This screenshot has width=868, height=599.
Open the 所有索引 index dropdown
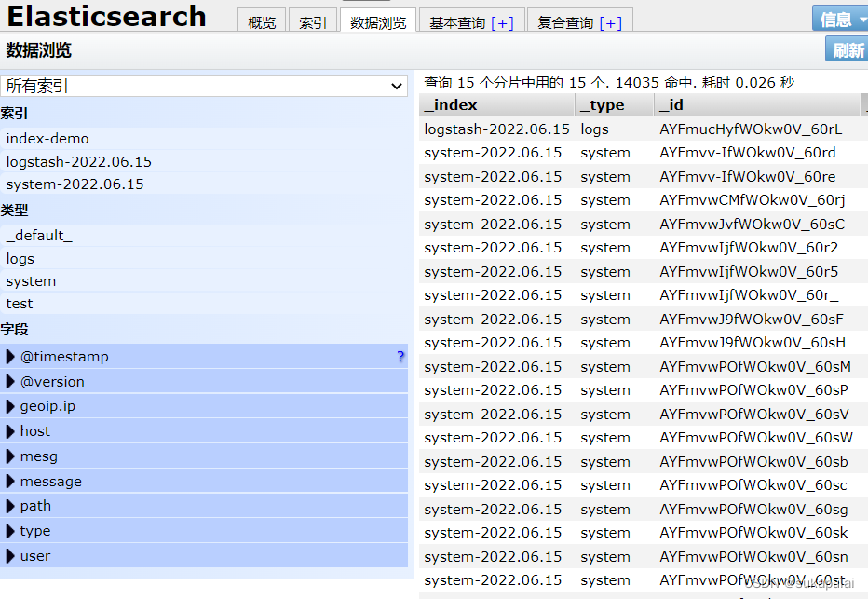[204, 87]
